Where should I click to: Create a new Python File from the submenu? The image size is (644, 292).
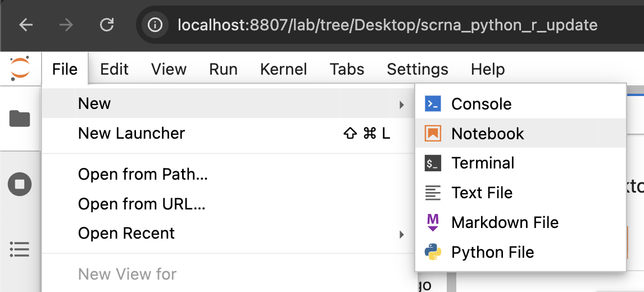click(x=520, y=252)
